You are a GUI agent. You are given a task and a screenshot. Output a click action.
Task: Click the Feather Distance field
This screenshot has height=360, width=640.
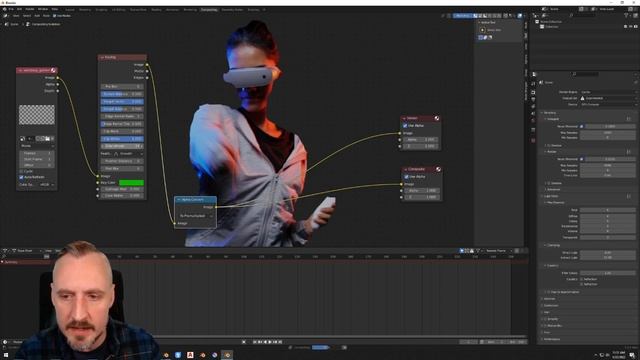tap(122, 161)
